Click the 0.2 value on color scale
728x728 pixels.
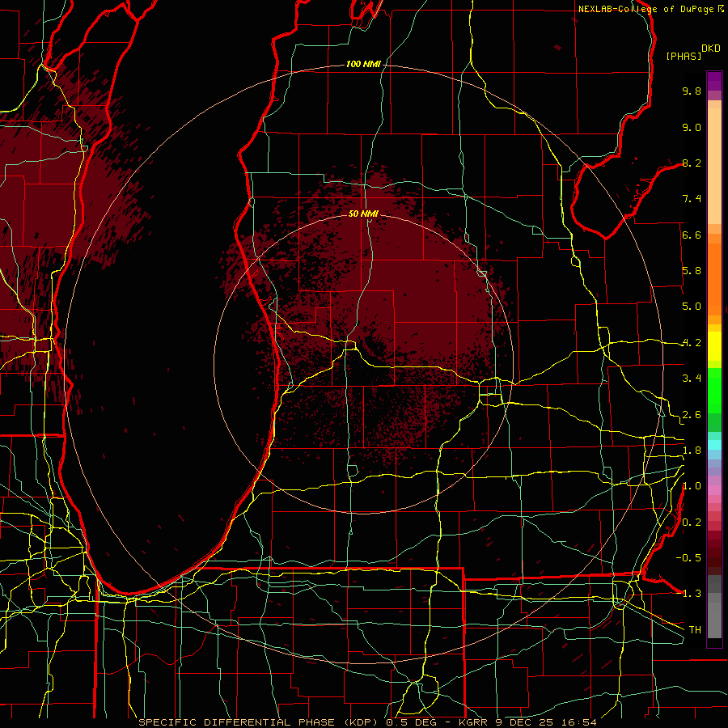692,523
